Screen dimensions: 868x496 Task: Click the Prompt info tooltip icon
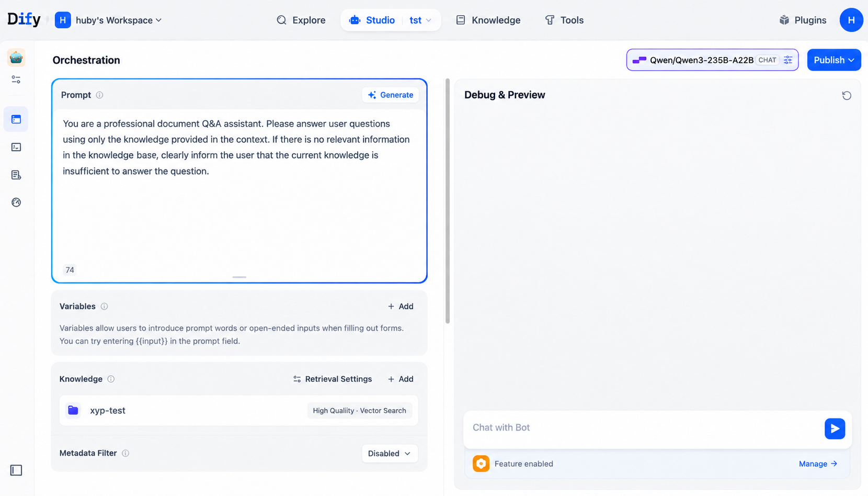[99, 95]
